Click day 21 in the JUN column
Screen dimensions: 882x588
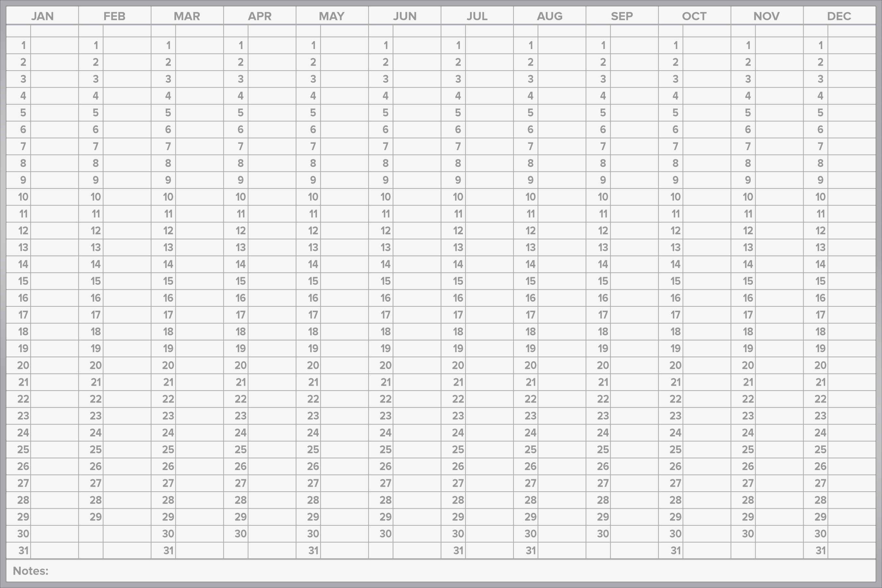point(385,382)
